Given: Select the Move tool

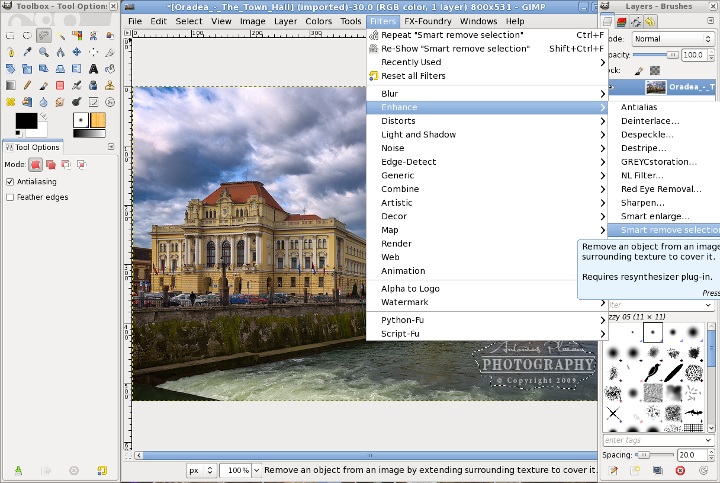Looking at the screenshot, I should click(x=77, y=52).
